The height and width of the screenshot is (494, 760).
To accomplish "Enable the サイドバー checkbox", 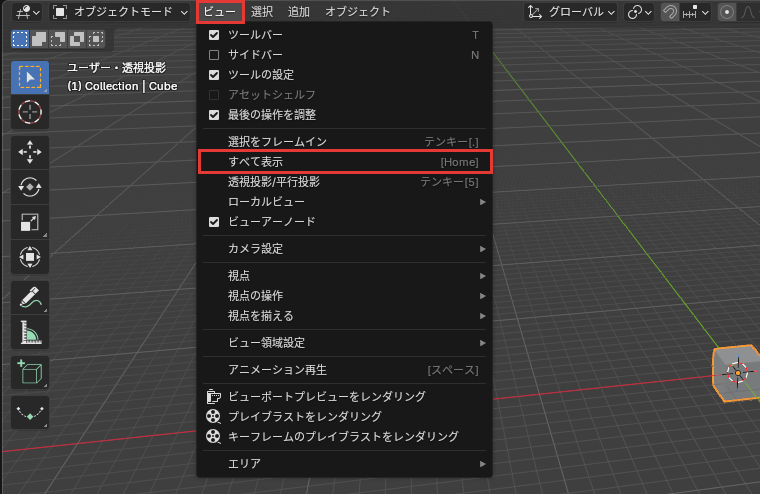I will click(x=214, y=55).
